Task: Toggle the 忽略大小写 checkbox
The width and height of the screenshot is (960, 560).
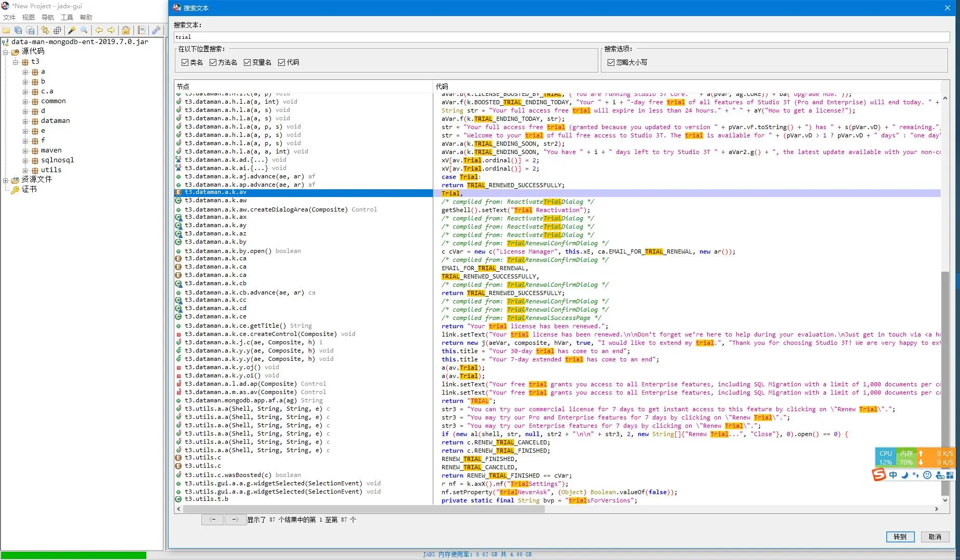Action: [611, 62]
